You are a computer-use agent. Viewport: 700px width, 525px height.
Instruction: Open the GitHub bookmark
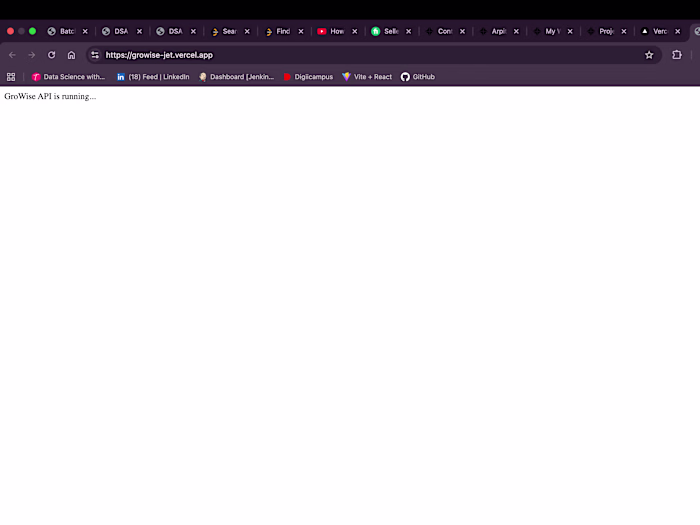[x=418, y=77]
